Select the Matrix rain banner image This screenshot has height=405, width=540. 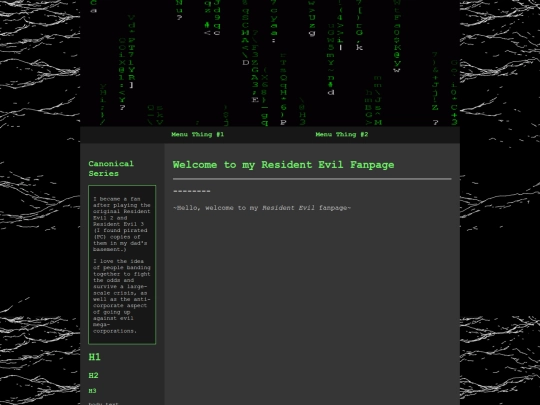270,63
